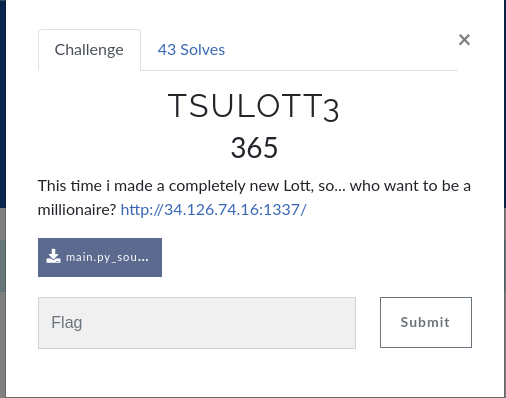Focus the Flag input field
The image size is (506, 398).
tap(197, 323)
